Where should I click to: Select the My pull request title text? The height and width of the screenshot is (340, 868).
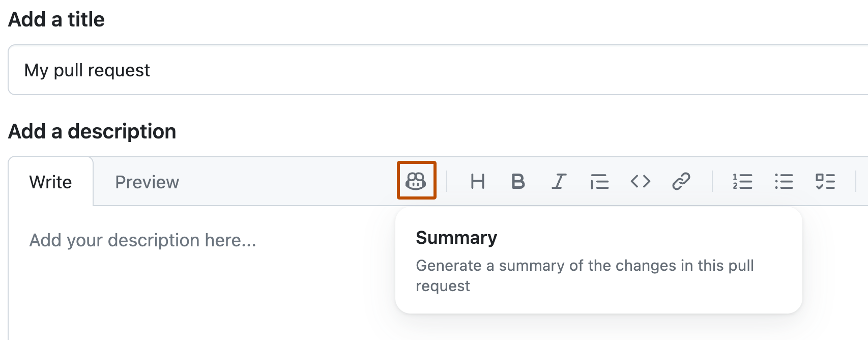(x=87, y=70)
